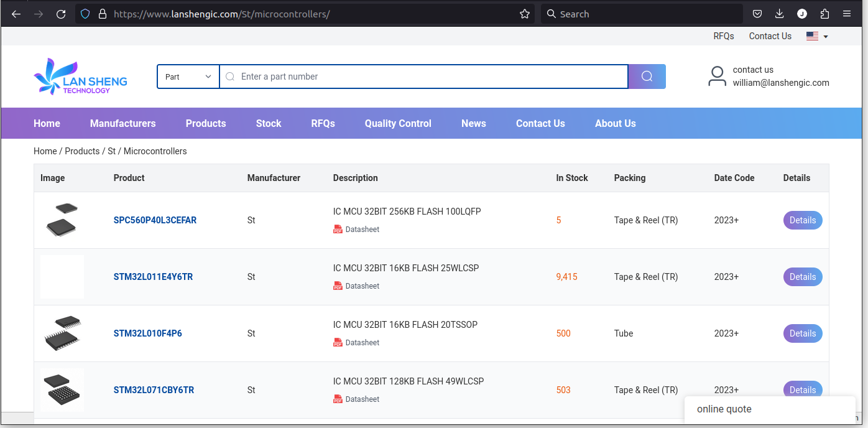Go to the Stock page
Screen dimensions: 868x428
[269, 123]
